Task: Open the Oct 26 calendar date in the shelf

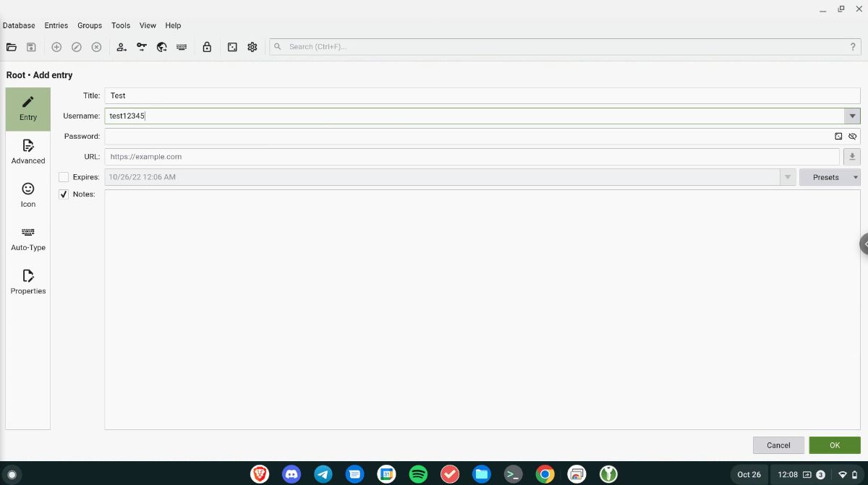Action: [749, 474]
